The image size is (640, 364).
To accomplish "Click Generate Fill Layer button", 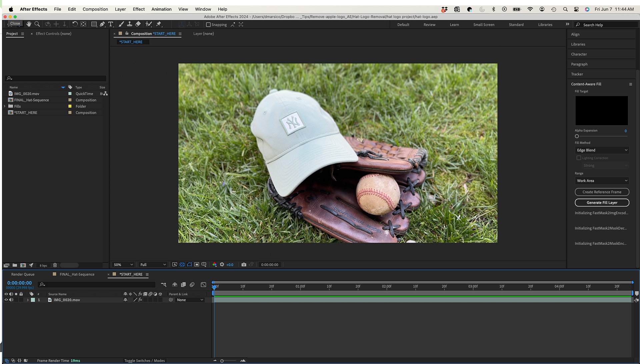I will (x=602, y=202).
